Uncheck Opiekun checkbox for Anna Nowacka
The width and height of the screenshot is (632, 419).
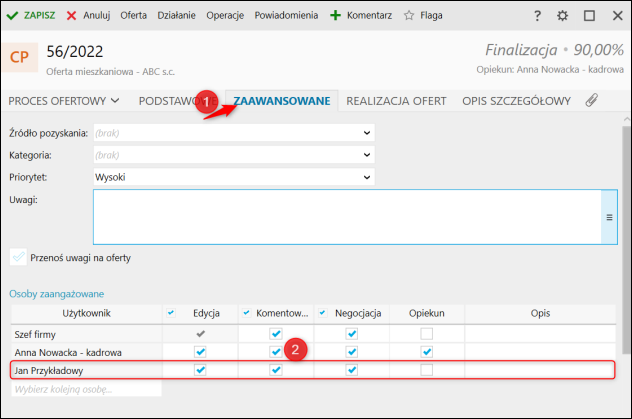tap(426, 352)
